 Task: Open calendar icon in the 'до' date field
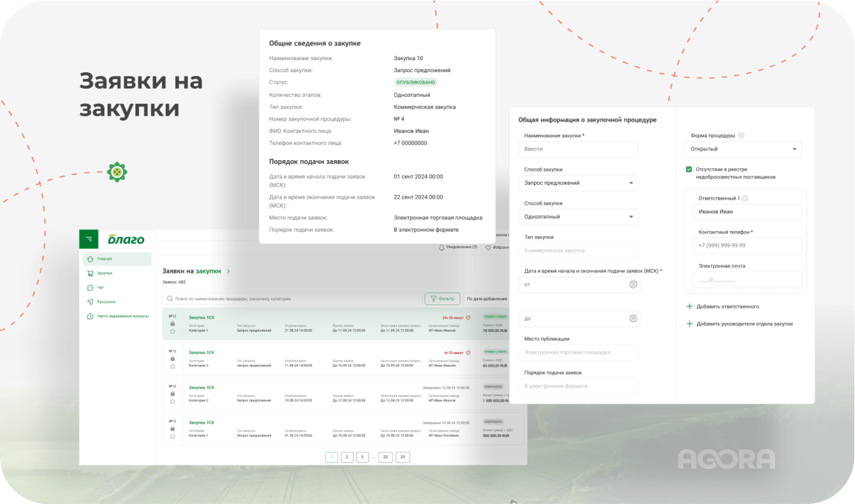coord(633,318)
